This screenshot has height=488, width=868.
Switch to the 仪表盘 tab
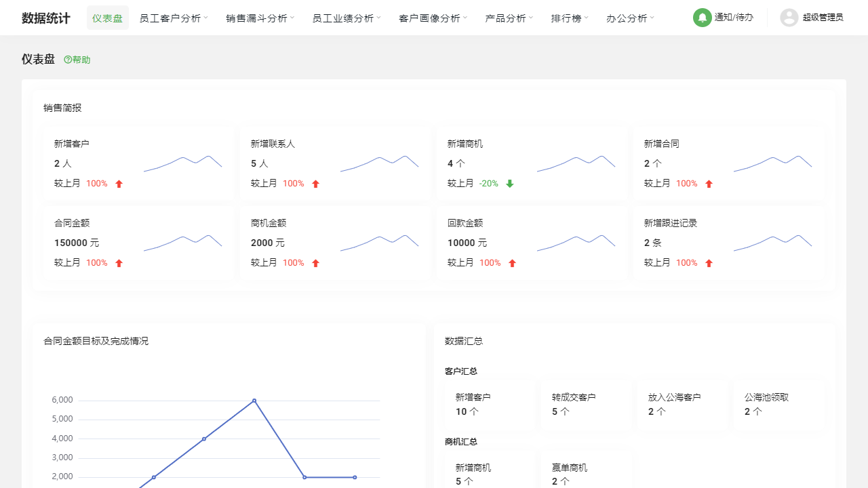click(107, 18)
